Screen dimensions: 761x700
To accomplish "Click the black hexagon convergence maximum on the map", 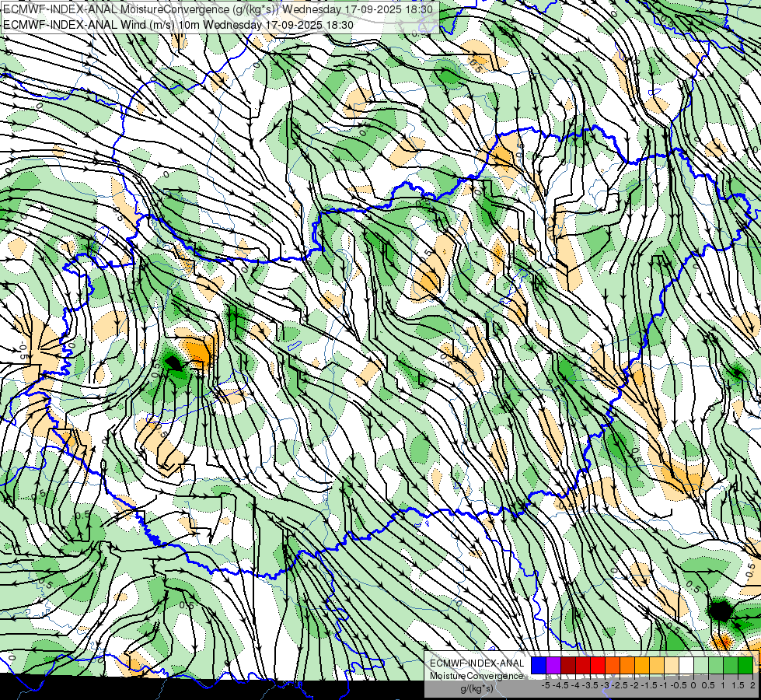I will tap(721, 611).
